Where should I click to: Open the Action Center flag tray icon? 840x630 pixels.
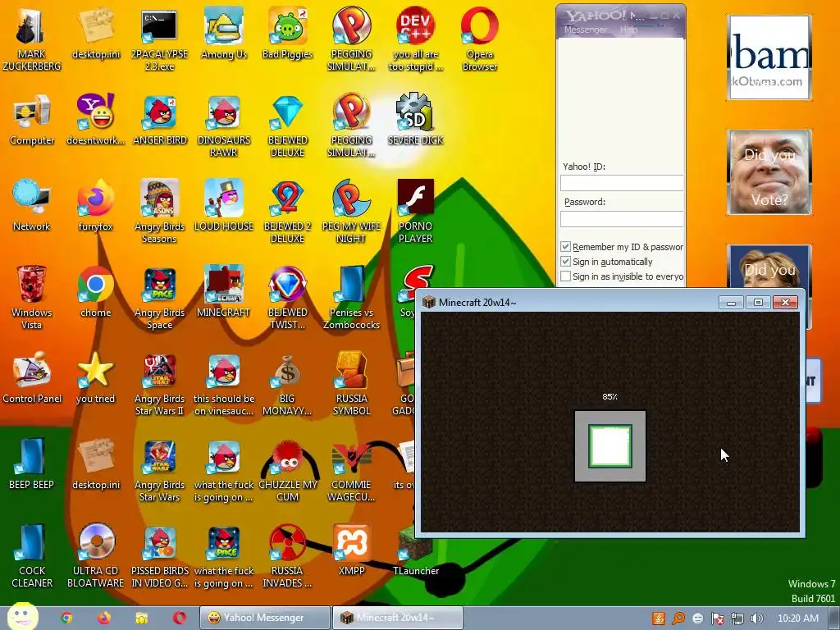[x=717, y=619]
